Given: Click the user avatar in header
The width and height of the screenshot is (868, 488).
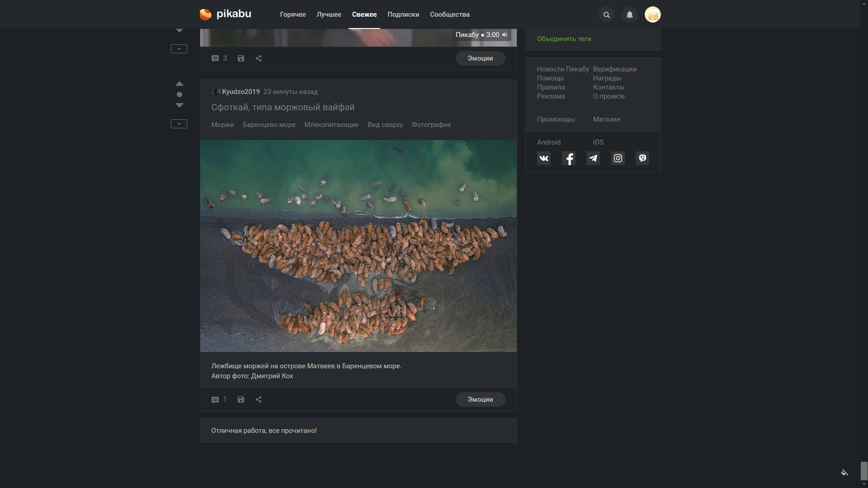Looking at the screenshot, I should 652,14.
